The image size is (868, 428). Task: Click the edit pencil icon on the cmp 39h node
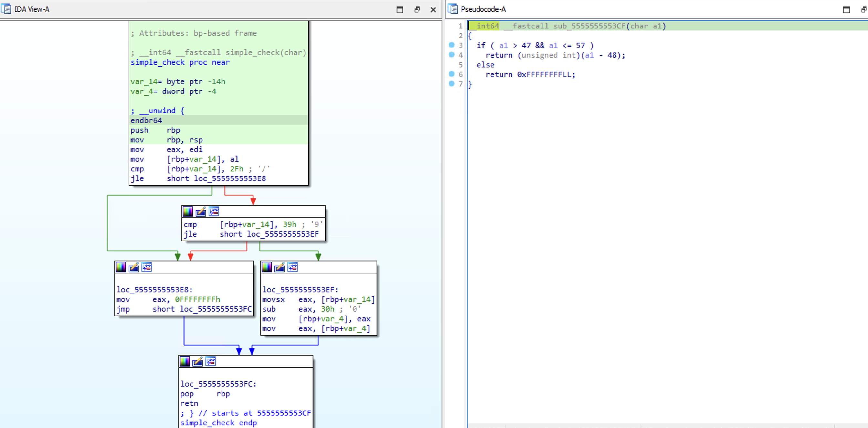(x=201, y=211)
